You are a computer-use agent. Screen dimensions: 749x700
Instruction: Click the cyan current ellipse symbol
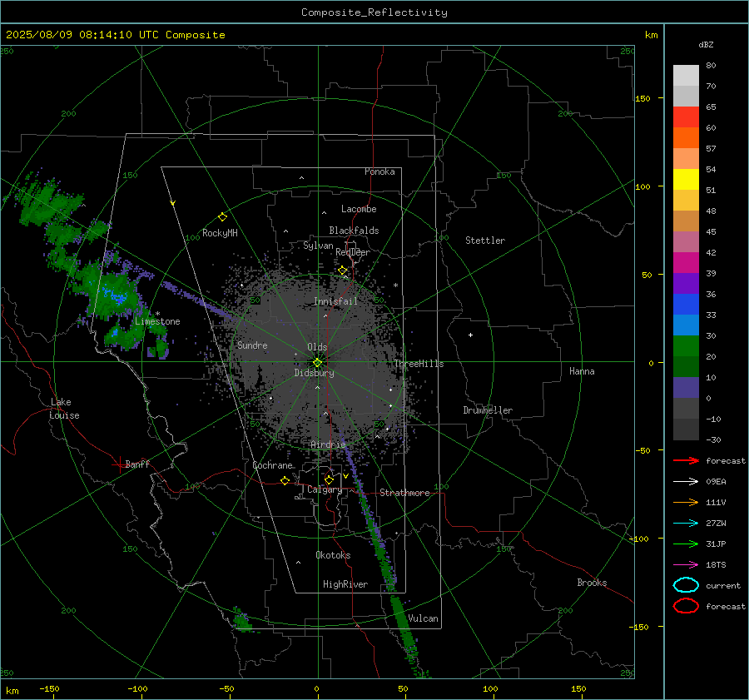[686, 585]
